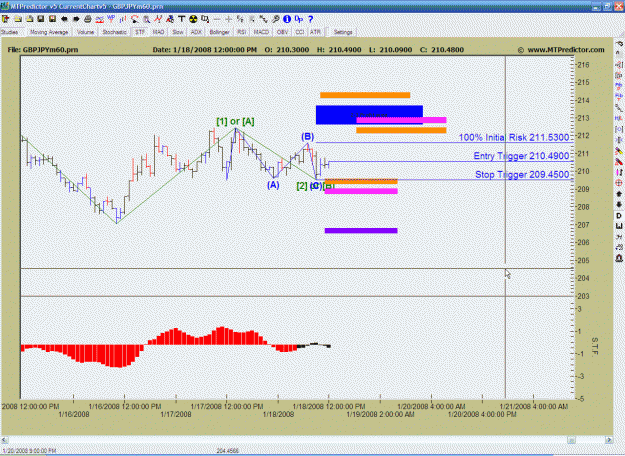
Task: Go forward with the right arrow icon
Action: coord(76,19)
